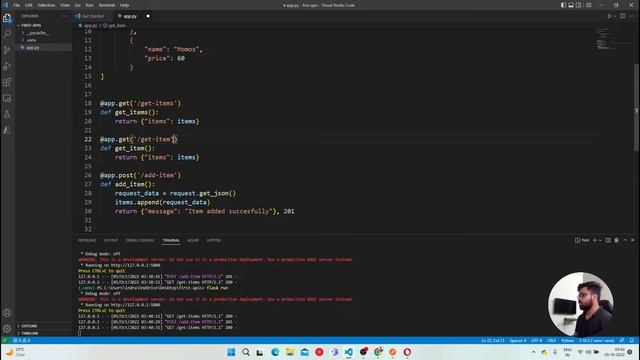
Task: Open the Explorer view in activity bar
Action: [7, 18]
